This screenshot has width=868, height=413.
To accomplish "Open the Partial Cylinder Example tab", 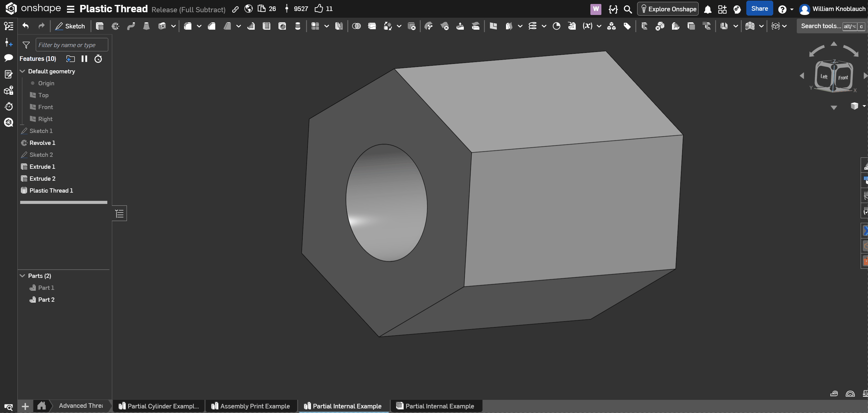I will click(x=159, y=406).
